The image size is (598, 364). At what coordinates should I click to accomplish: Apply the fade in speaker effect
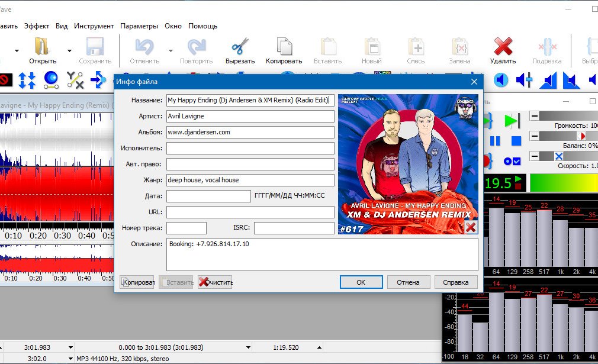(x=548, y=81)
